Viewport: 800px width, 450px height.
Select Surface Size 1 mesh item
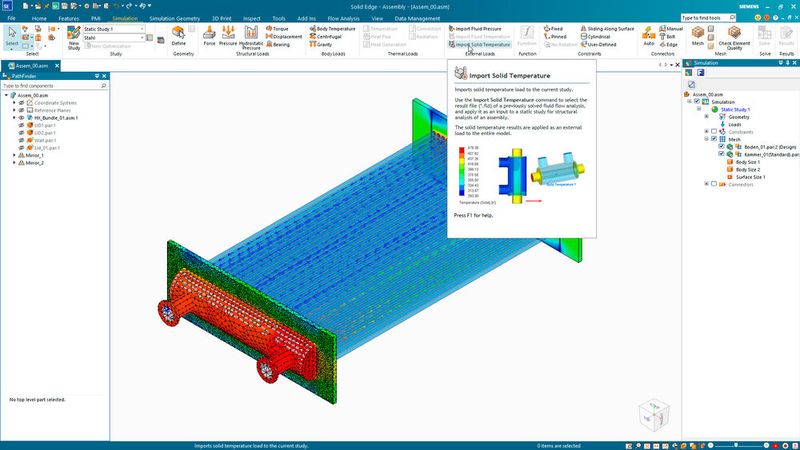[x=750, y=177]
